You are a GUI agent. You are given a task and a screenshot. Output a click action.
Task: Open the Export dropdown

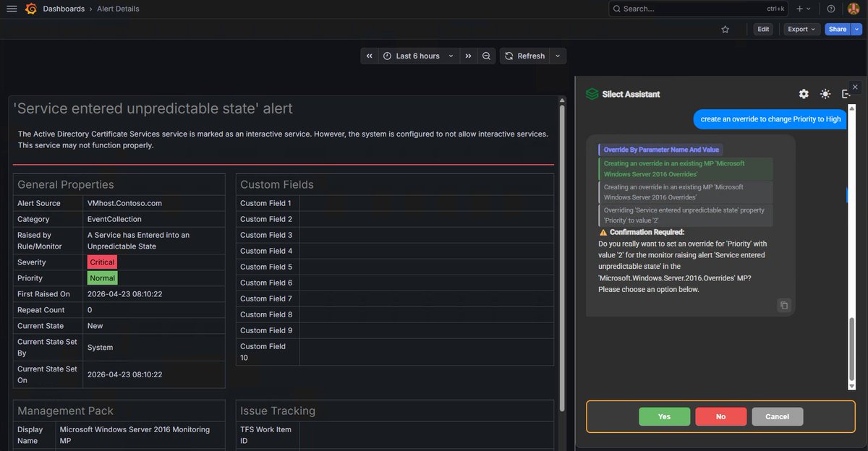(x=802, y=30)
